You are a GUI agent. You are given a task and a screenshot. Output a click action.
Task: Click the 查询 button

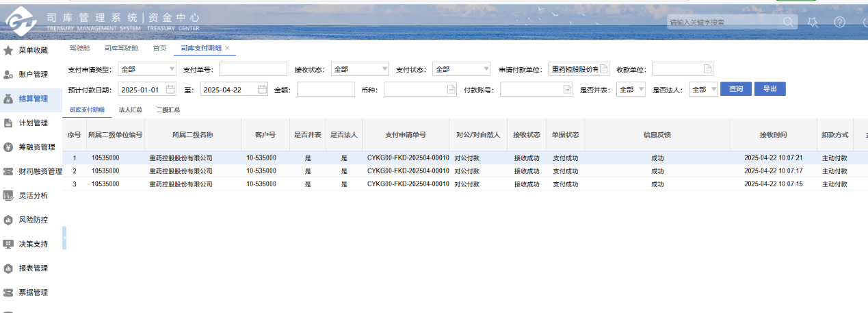pos(736,89)
